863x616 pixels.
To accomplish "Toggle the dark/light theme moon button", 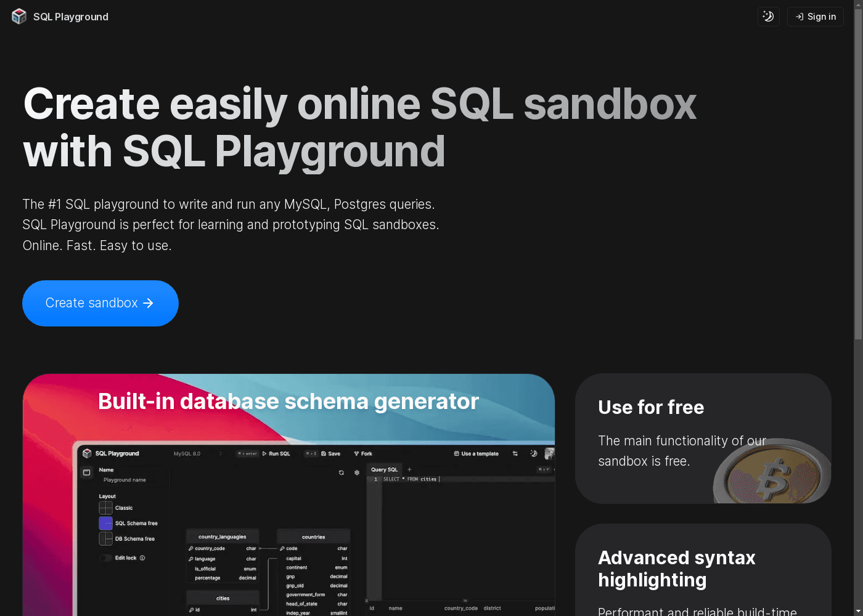I will [768, 17].
